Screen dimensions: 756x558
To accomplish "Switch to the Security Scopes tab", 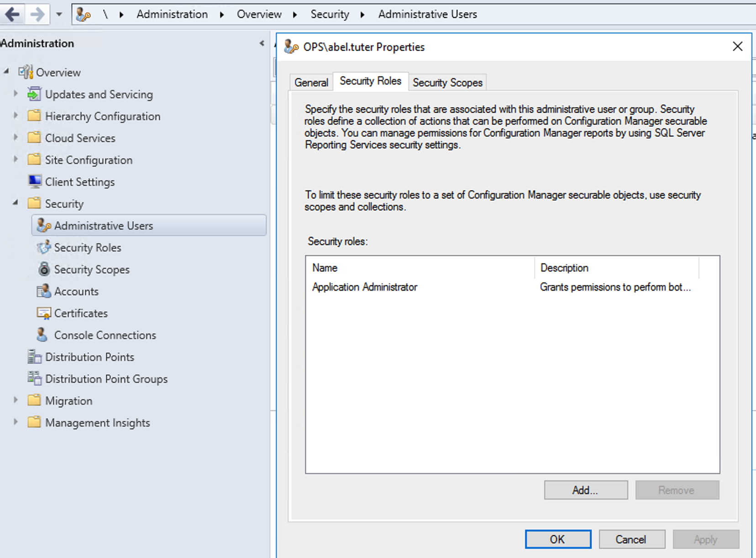I will (x=447, y=83).
